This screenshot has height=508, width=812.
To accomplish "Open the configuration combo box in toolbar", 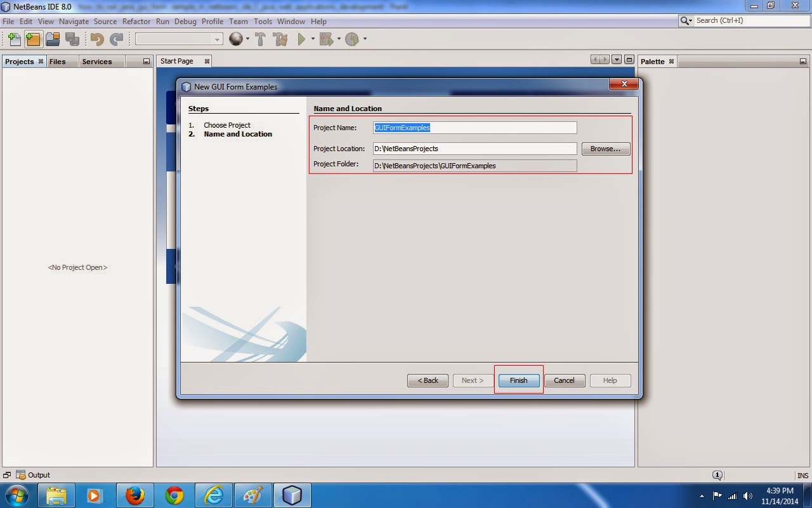I will (x=179, y=39).
